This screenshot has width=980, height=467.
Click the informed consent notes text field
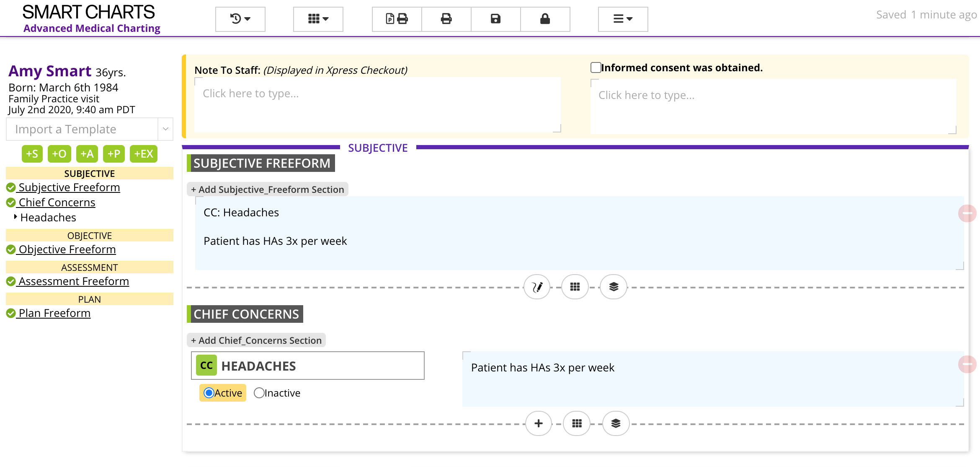[x=774, y=106]
